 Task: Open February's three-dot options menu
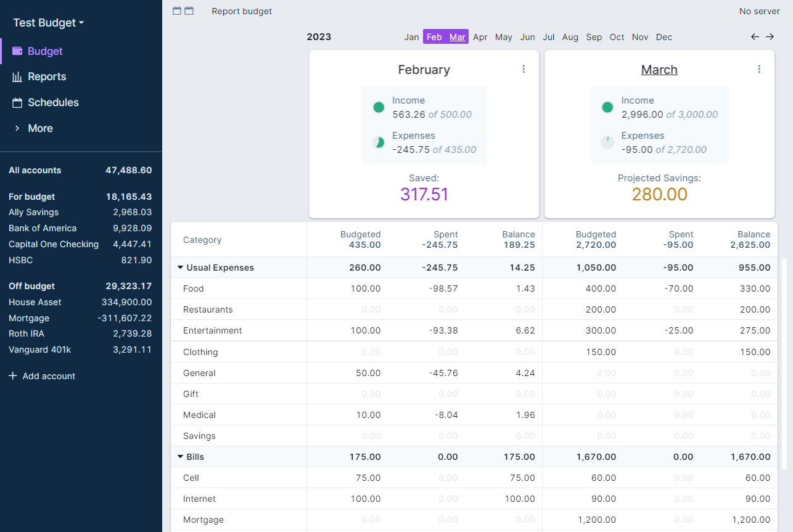(524, 70)
